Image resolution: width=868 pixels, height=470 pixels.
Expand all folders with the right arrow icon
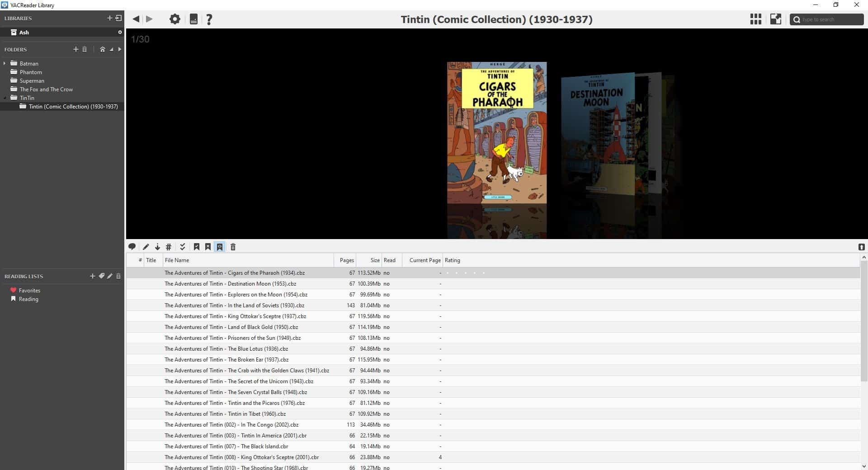(120, 49)
